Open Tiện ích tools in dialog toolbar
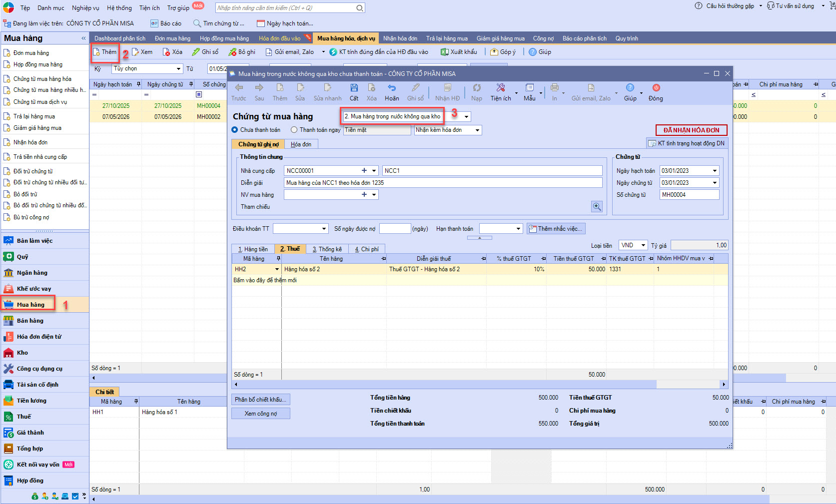Viewport: 836px width, 504px height. coord(500,88)
